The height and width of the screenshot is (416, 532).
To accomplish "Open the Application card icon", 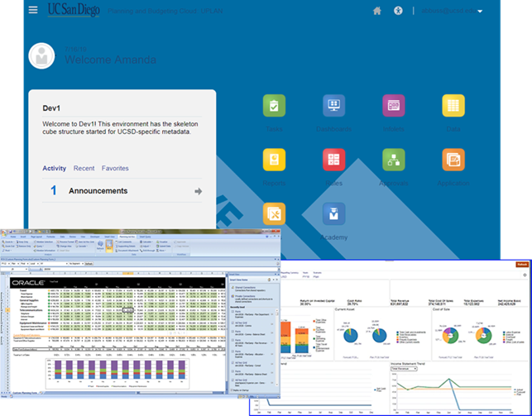I will 453,160.
